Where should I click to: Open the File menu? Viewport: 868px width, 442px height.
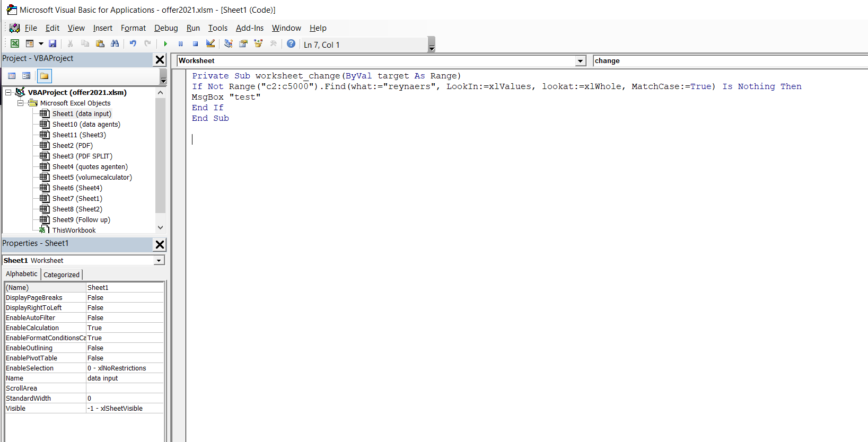pyautogui.click(x=31, y=28)
